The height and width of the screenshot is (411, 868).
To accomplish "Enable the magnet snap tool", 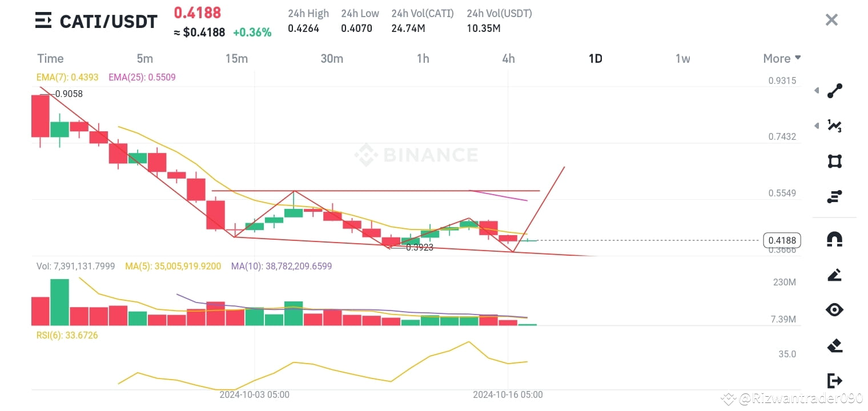I will [x=834, y=240].
